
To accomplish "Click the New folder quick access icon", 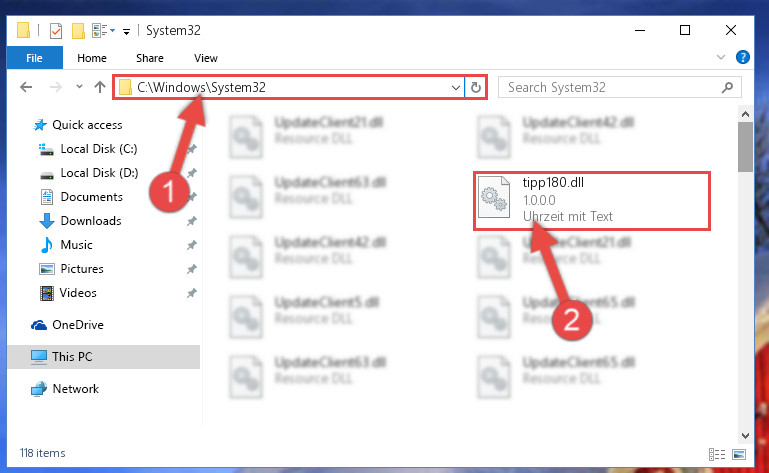I will [x=78, y=30].
